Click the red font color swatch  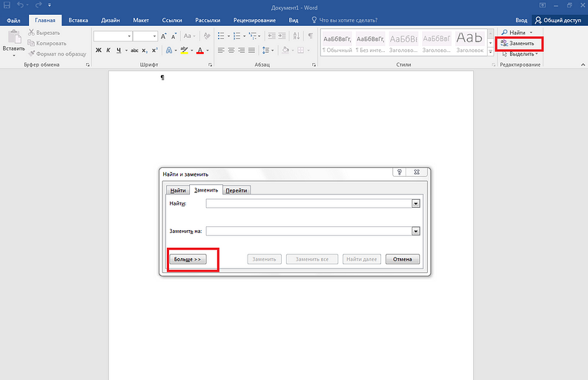pos(199,50)
